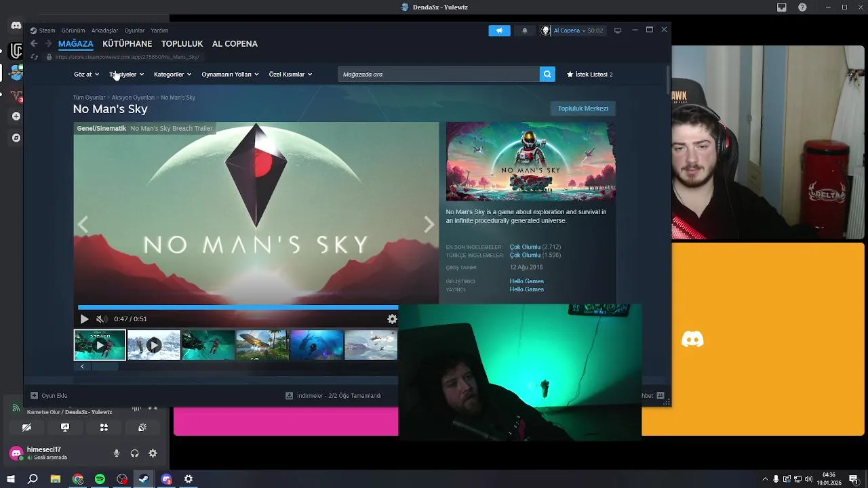Open the Steam menu
Viewport: 868px width, 488px height.
pos(43,30)
